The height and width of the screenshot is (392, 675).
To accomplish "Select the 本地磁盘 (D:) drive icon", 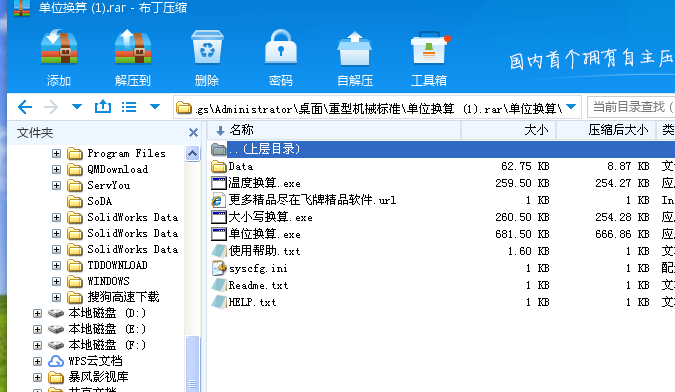I will click(56, 313).
